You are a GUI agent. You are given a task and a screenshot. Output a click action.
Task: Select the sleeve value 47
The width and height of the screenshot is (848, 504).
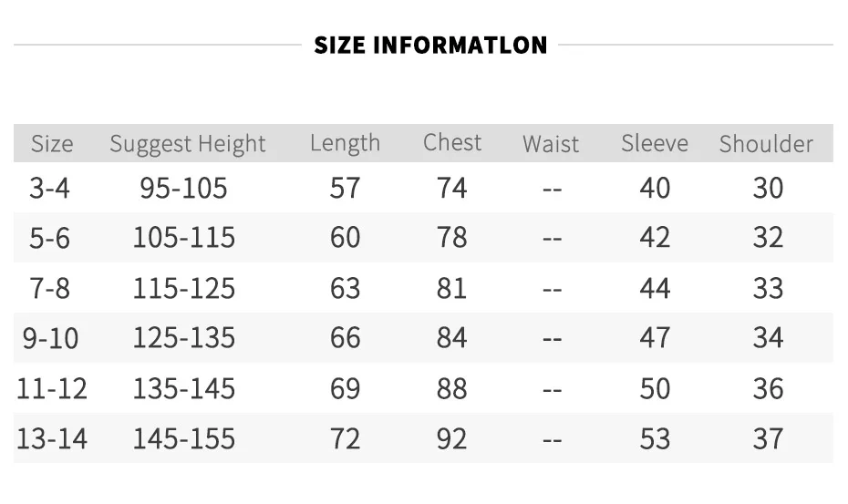[655, 338]
